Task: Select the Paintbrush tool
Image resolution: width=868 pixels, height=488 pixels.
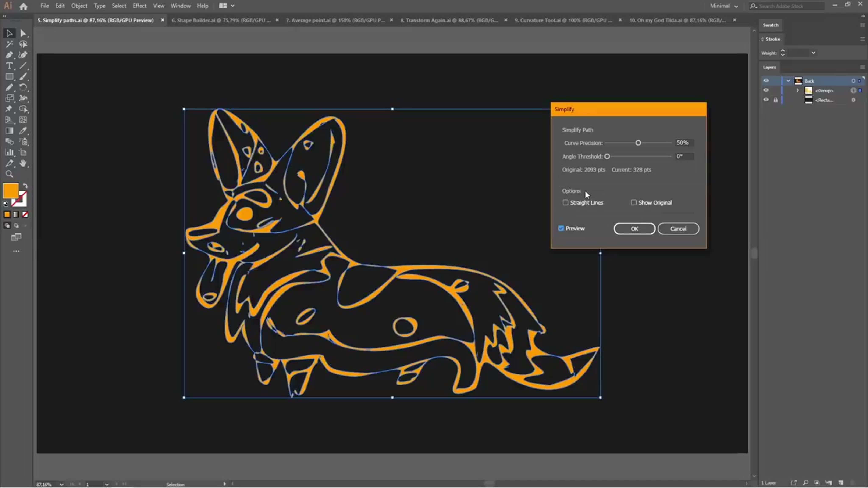Action: pyautogui.click(x=23, y=77)
